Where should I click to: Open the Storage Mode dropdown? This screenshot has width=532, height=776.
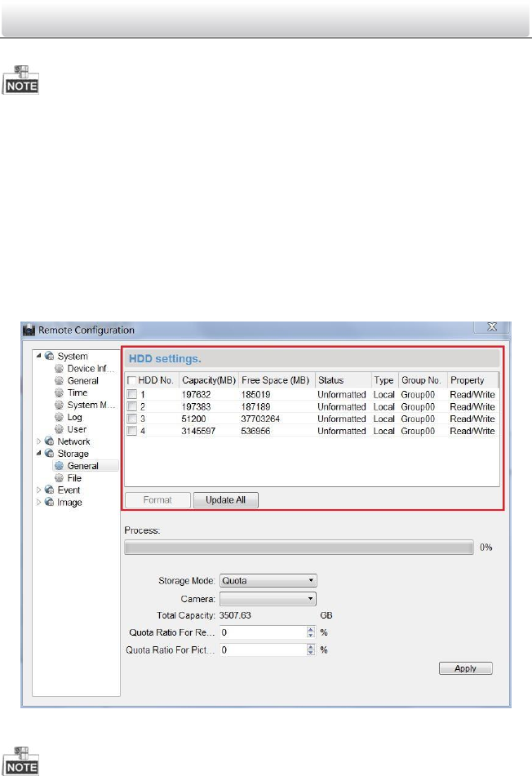pyautogui.click(x=268, y=581)
